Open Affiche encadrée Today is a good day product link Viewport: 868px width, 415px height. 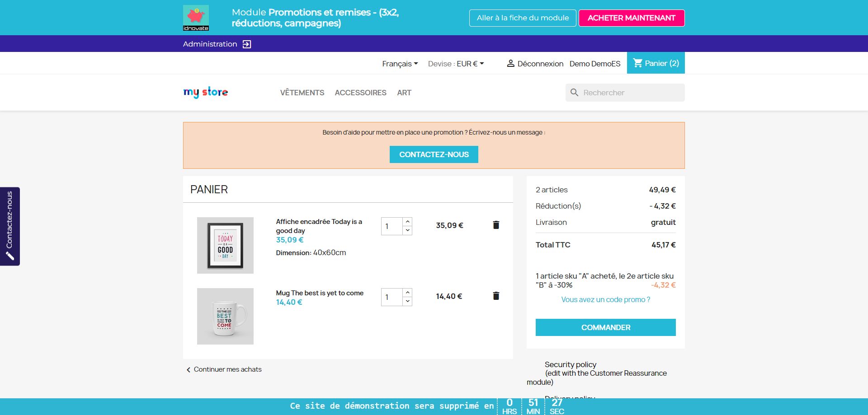pyautogui.click(x=319, y=226)
